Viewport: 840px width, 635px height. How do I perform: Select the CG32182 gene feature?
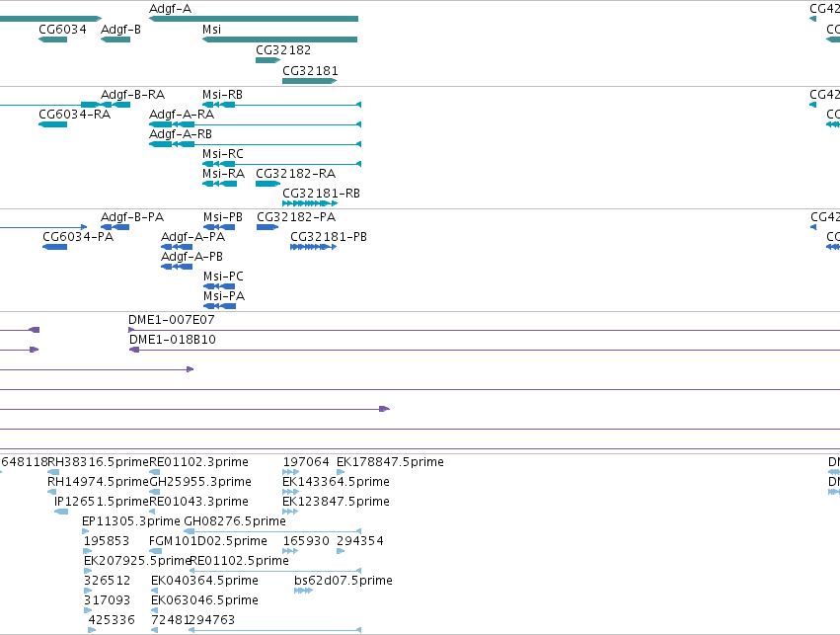tap(267, 60)
